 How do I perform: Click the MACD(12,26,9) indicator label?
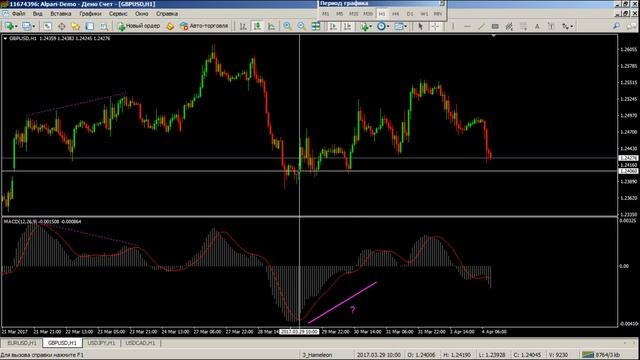tap(20, 222)
